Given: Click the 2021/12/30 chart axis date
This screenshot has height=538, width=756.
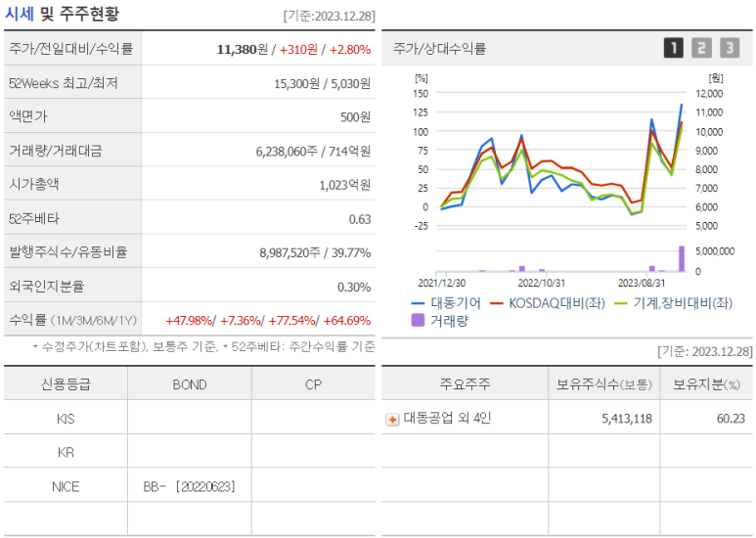Looking at the screenshot, I should point(442,283).
